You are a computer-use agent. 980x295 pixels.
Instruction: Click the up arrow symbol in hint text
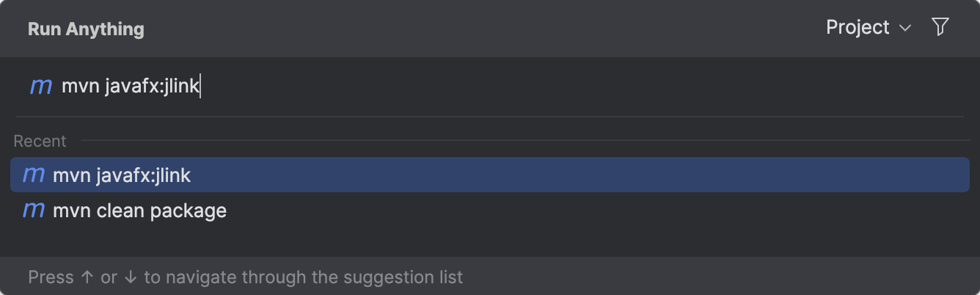coord(87,277)
